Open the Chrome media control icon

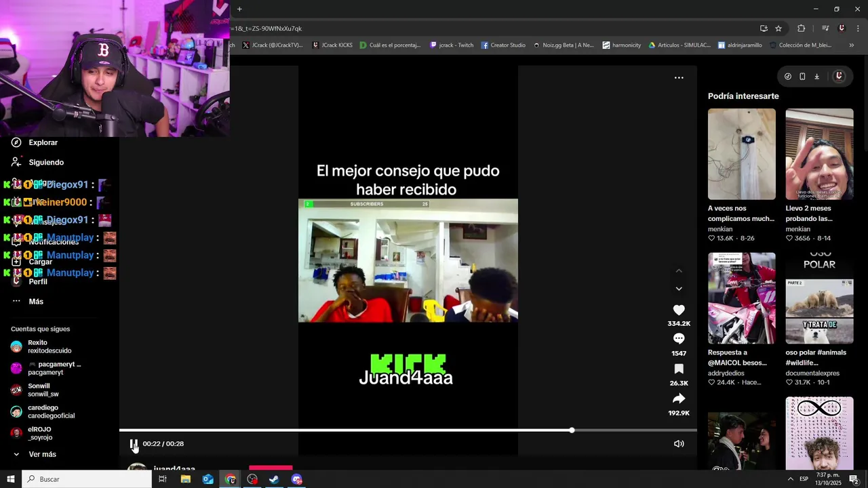click(x=825, y=28)
